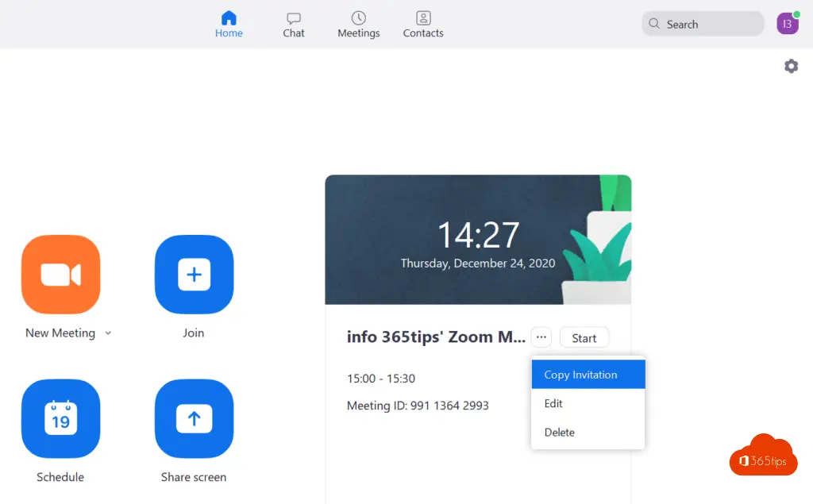Click the profile avatar in top right
This screenshot has height=504, width=813.
787,24
